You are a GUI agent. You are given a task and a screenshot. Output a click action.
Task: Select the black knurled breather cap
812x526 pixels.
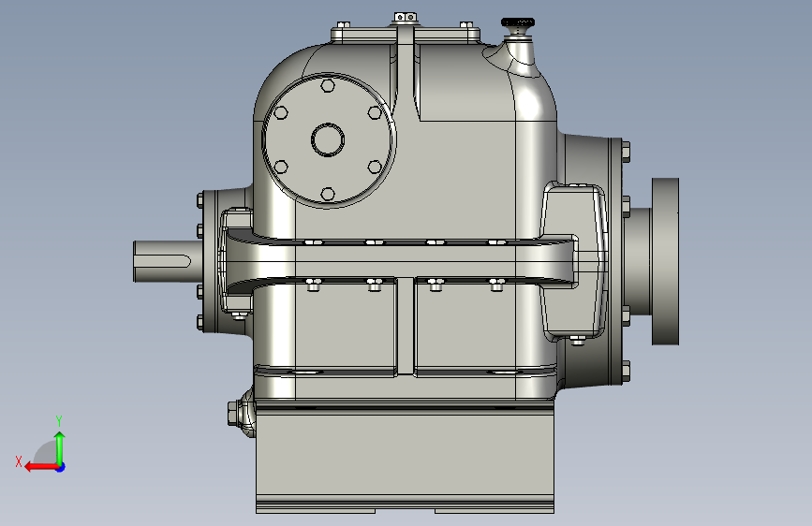[517, 22]
